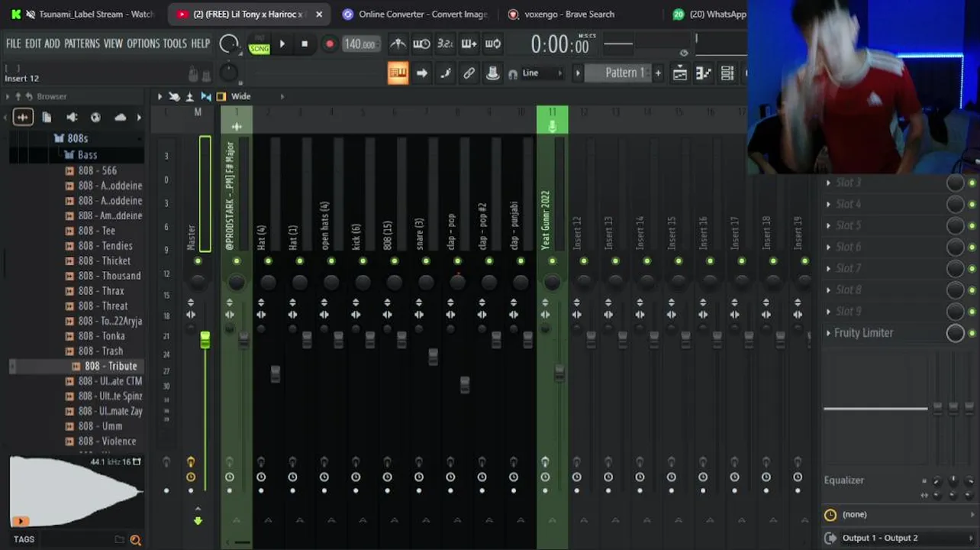
Task: Click the browser search magnifier icon
Action: click(135, 539)
